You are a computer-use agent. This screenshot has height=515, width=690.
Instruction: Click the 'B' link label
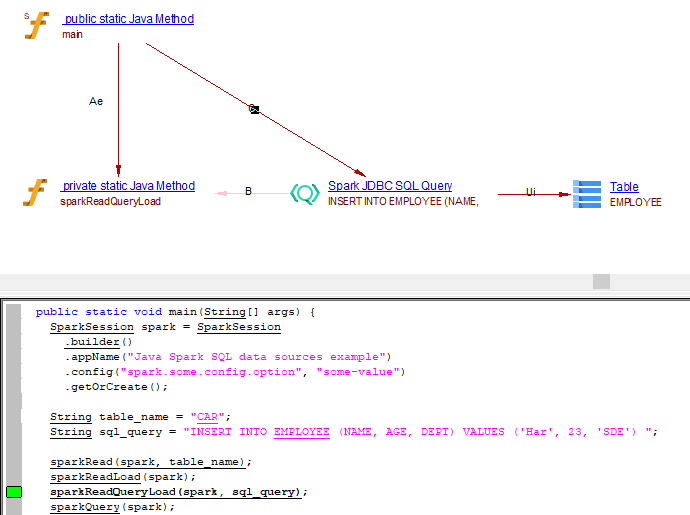[x=248, y=191]
